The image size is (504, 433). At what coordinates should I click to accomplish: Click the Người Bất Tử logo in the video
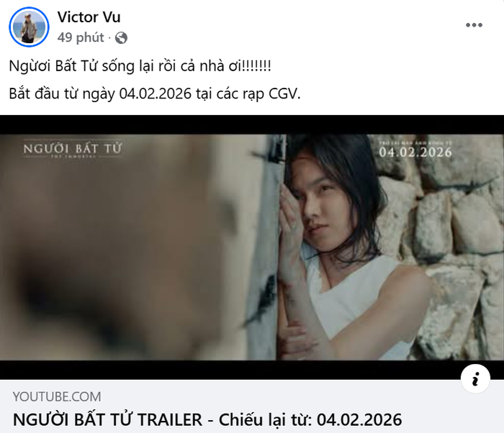pos(72,150)
